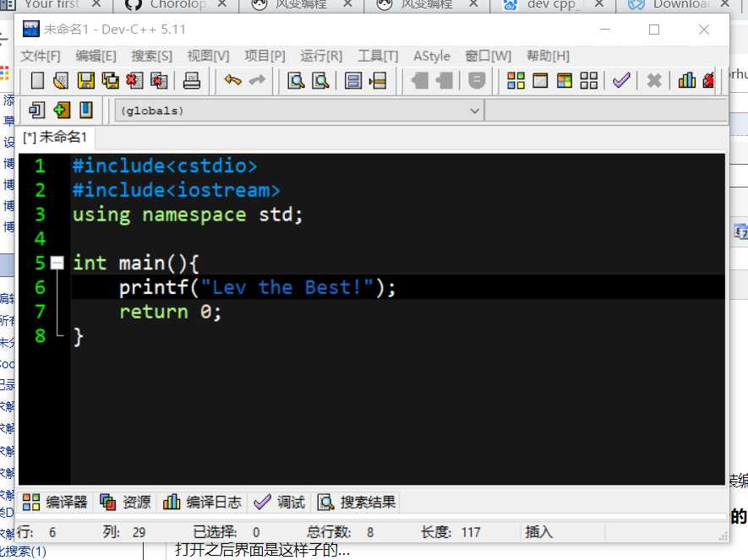
Task: Compile using the four colored squares icon
Action: point(516,80)
